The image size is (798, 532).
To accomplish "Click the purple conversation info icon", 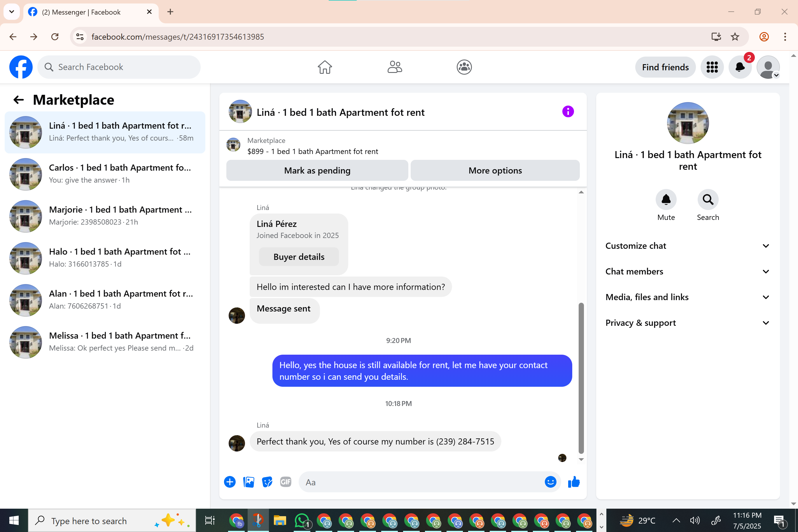I will point(568,112).
